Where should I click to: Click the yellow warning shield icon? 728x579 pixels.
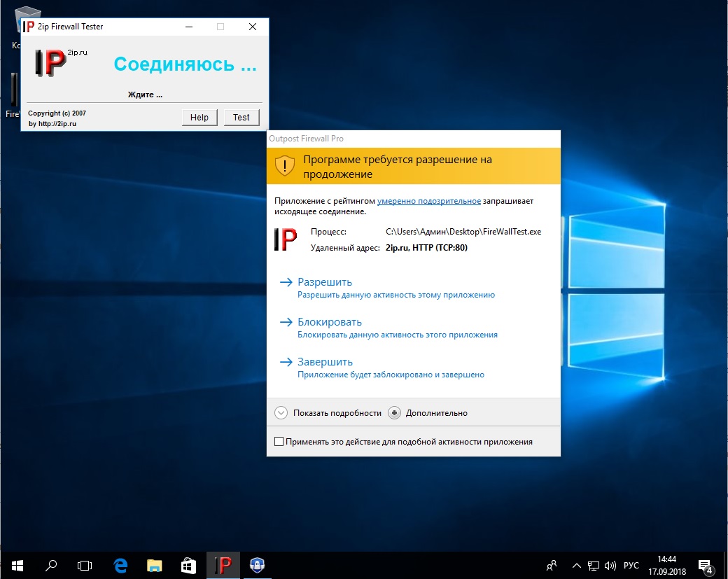285,166
